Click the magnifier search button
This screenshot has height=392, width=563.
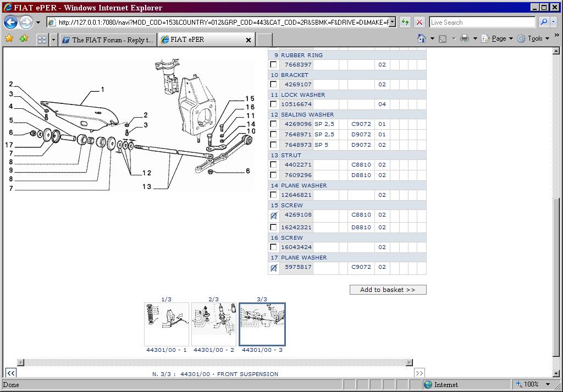click(544, 22)
